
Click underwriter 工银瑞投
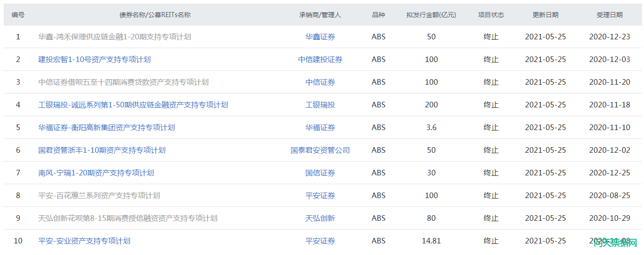[x=320, y=105]
